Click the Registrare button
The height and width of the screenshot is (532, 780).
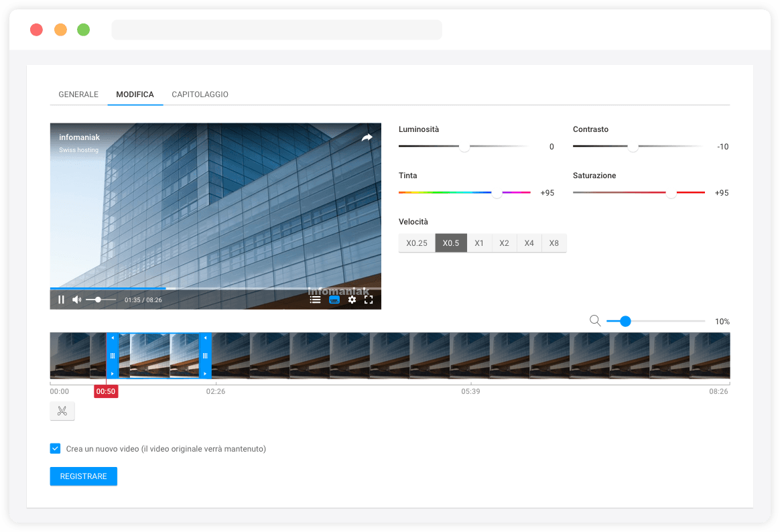click(x=84, y=476)
